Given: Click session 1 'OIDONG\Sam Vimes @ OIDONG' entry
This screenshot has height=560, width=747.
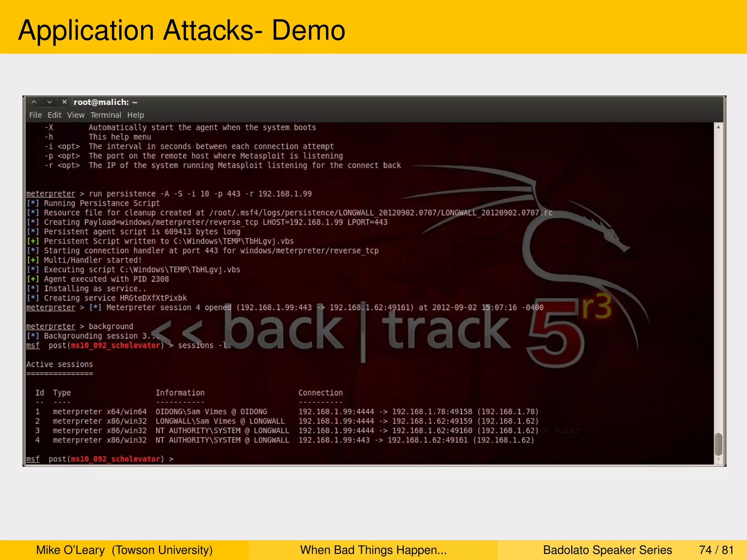Looking at the screenshot, I should tap(211, 412).
